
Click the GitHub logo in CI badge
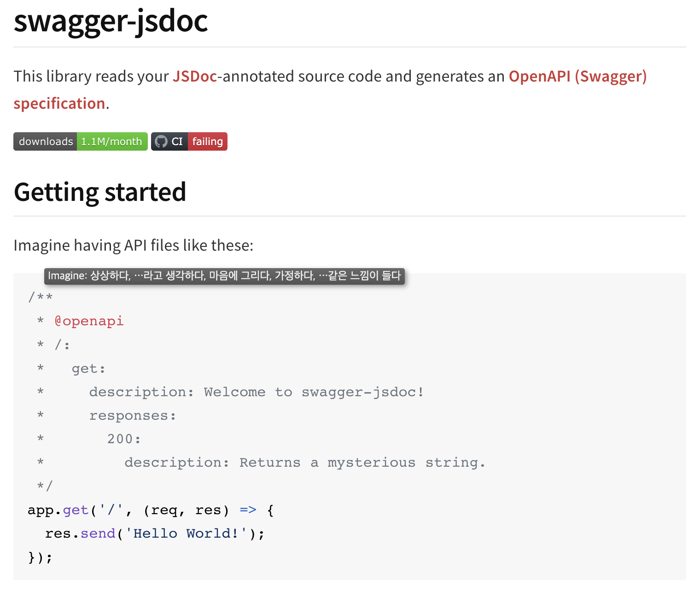coord(161,141)
